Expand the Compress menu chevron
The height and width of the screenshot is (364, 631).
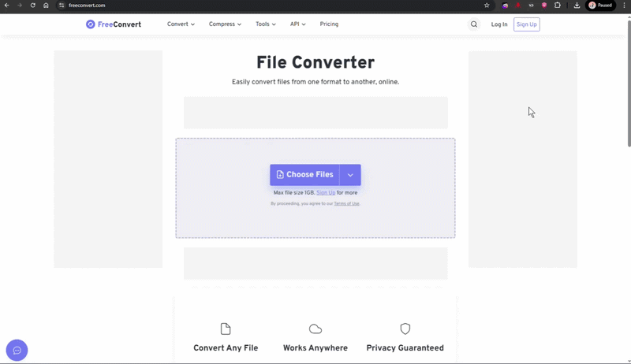(x=240, y=24)
